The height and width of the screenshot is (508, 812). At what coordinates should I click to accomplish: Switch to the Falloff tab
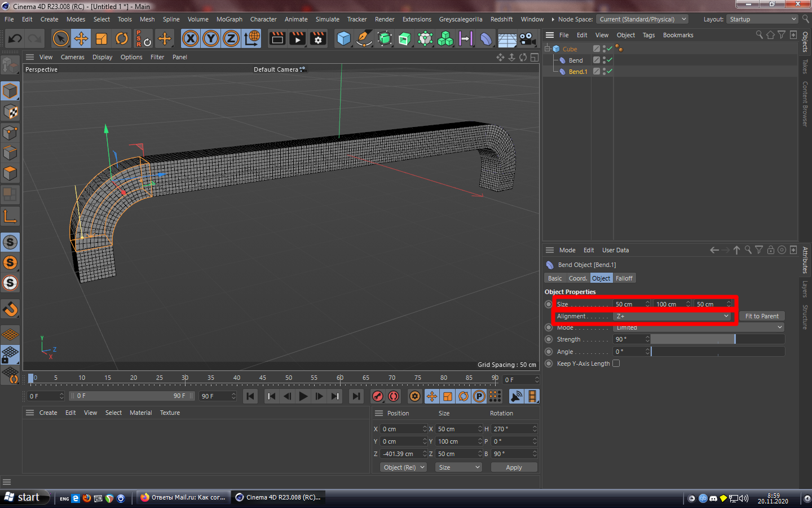coord(624,278)
